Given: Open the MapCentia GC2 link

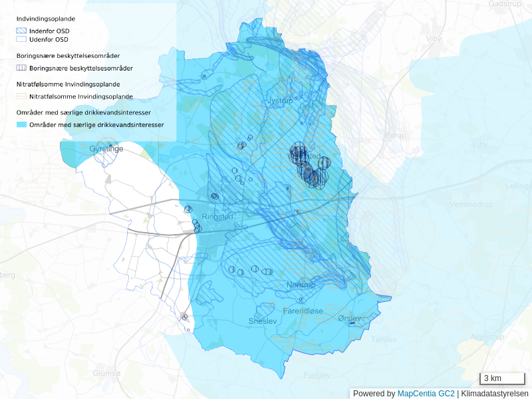Looking at the screenshot, I should click(426, 394).
